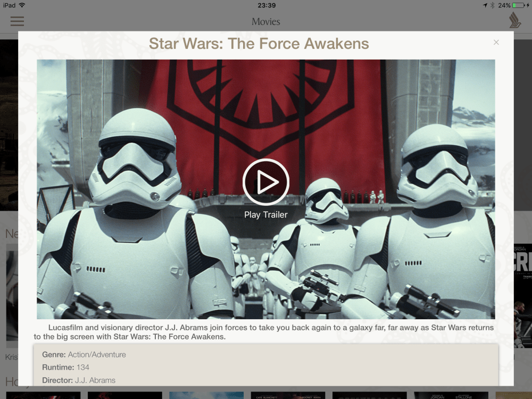This screenshot has height=399, width=532.
Task: Tap the clock showing 23:39
Action: [x=266, y=5]
